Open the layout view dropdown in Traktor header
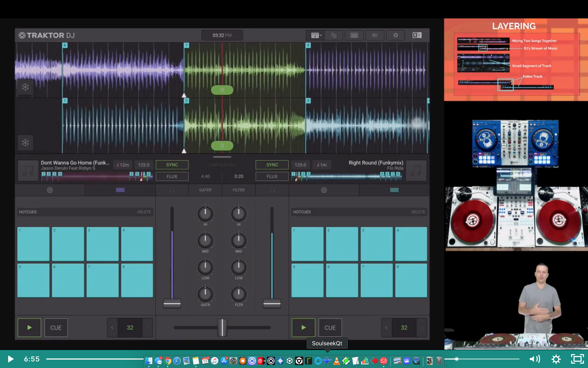 click(x=316, y=35)
